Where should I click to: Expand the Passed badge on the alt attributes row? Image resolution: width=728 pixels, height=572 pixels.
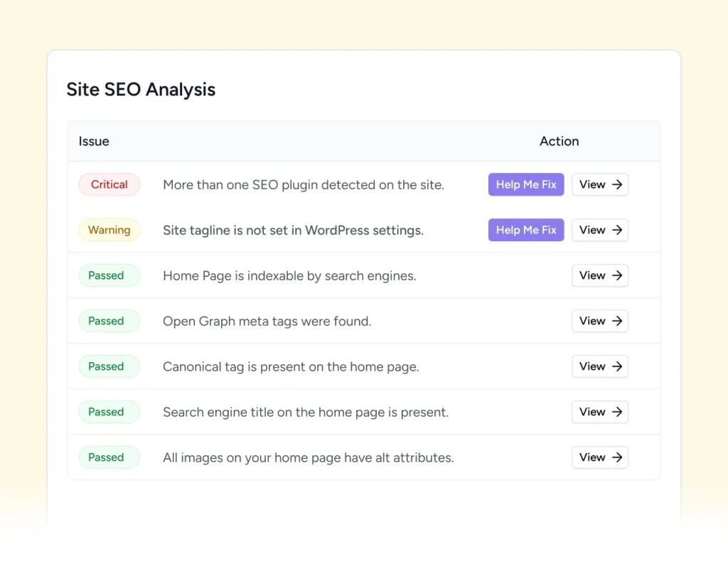click(x=109, y=457)
